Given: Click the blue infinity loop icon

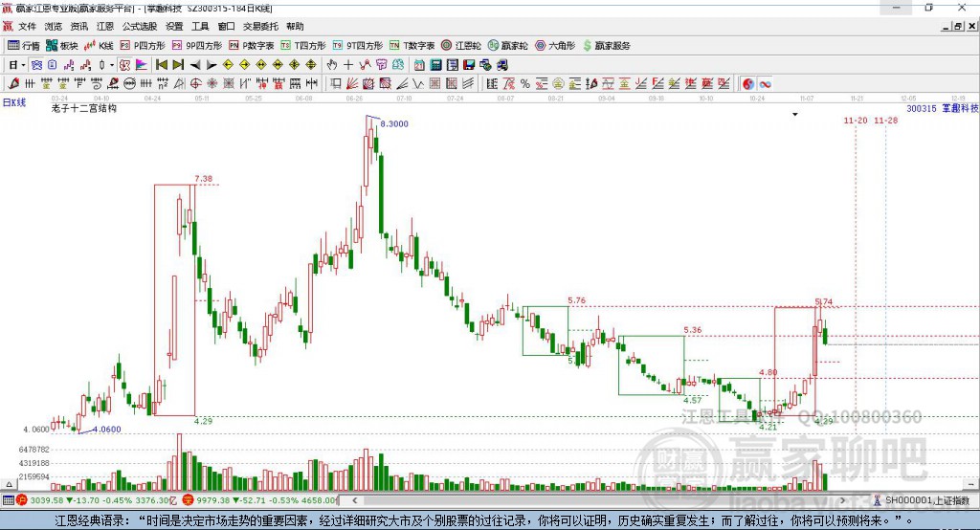Looking at the screenshot, I should coord(765,84).
